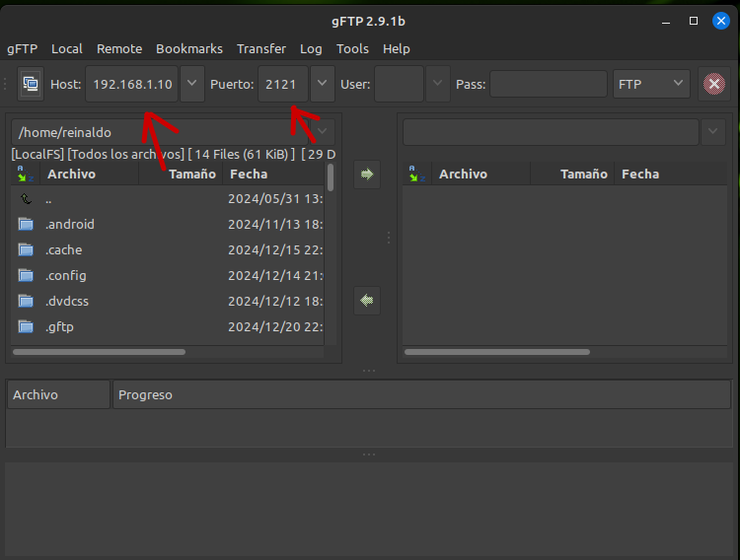Click the date 2024/12/20 in .gftp row

[263, 326]
